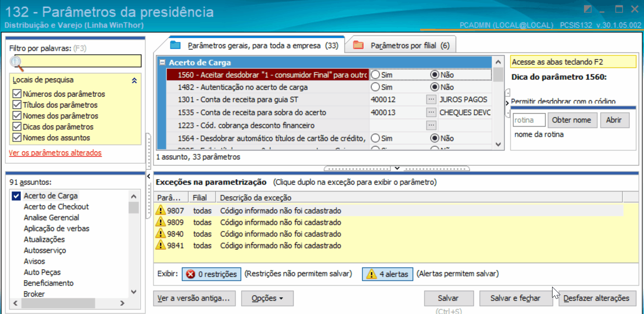
Task: Click the Salvar button
Action: point(448,299)
